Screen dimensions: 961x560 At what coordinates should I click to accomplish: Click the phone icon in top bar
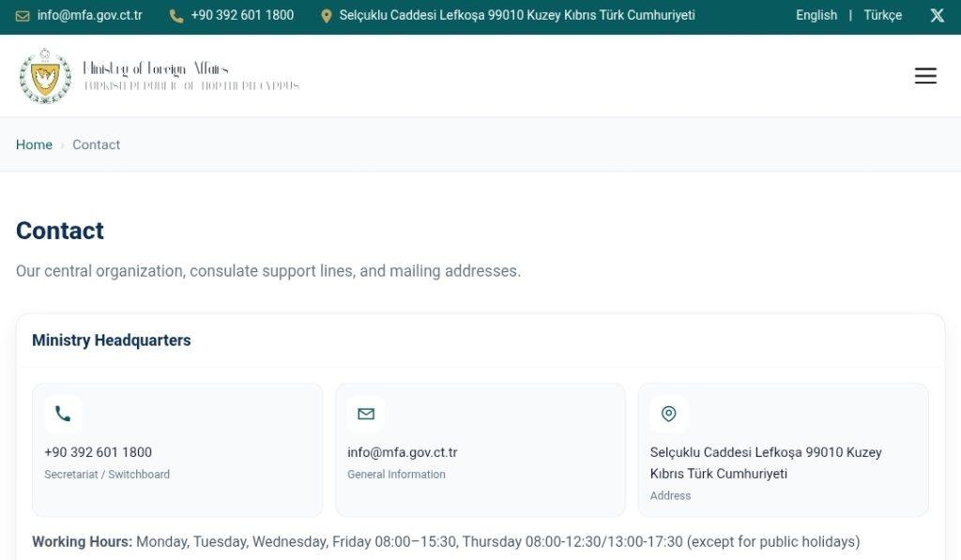coord(176,16)
